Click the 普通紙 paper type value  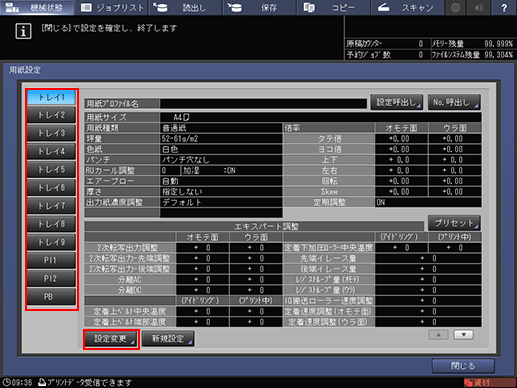[x=221, y=128]
